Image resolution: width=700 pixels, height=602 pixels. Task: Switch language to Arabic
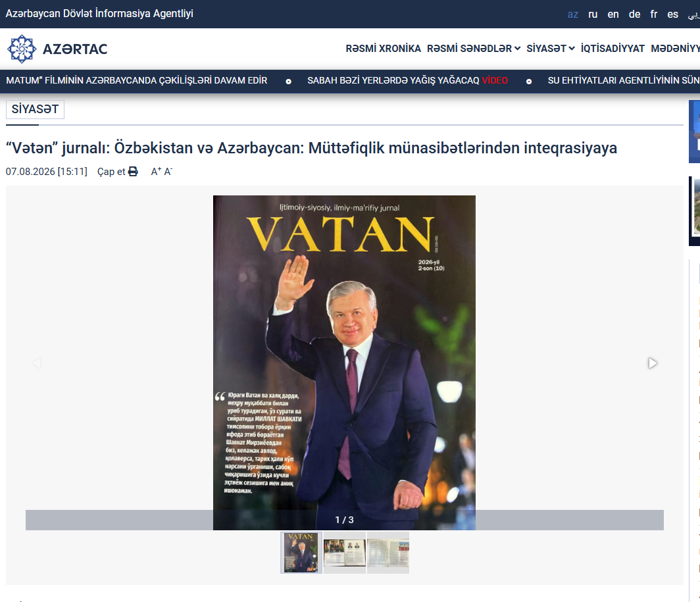[x=693, y=15]
